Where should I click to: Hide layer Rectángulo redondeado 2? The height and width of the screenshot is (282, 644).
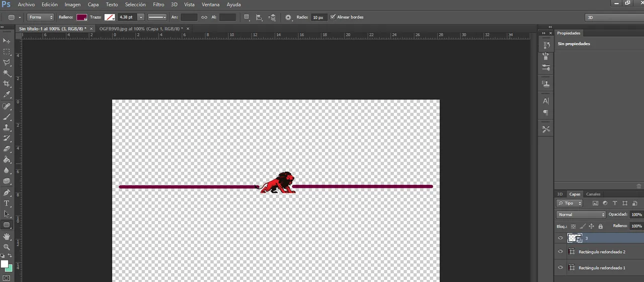point(560,252)
